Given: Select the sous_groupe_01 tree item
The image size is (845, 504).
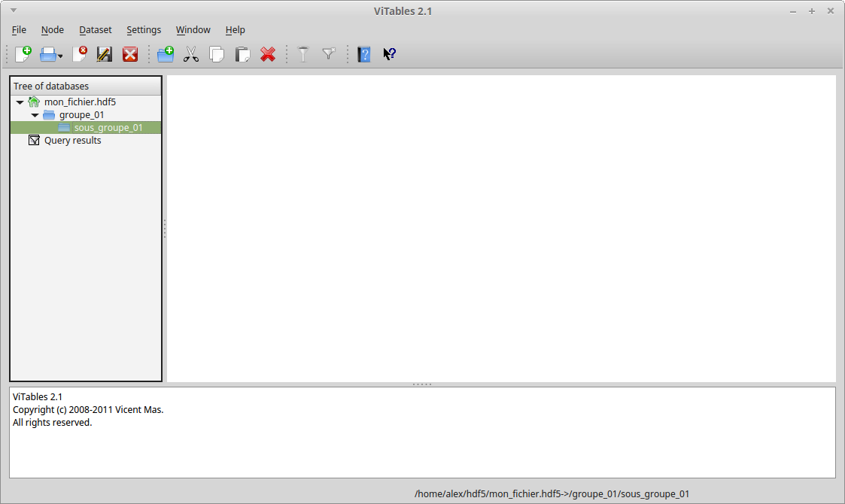Looking at the screenshot, I should pyautogui.click(x=108, y=128).
